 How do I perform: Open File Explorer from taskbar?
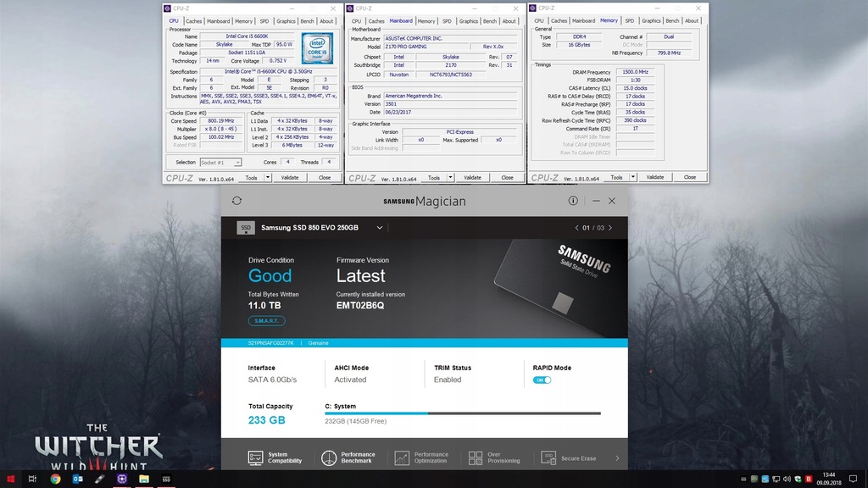144,479
